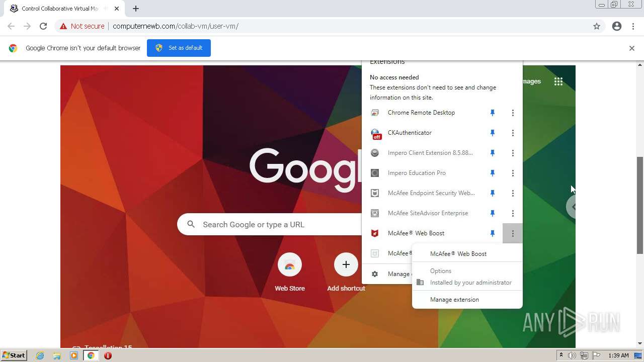Open more actions for McAfee SiteAdvisor Enterprise

point(513,213)
